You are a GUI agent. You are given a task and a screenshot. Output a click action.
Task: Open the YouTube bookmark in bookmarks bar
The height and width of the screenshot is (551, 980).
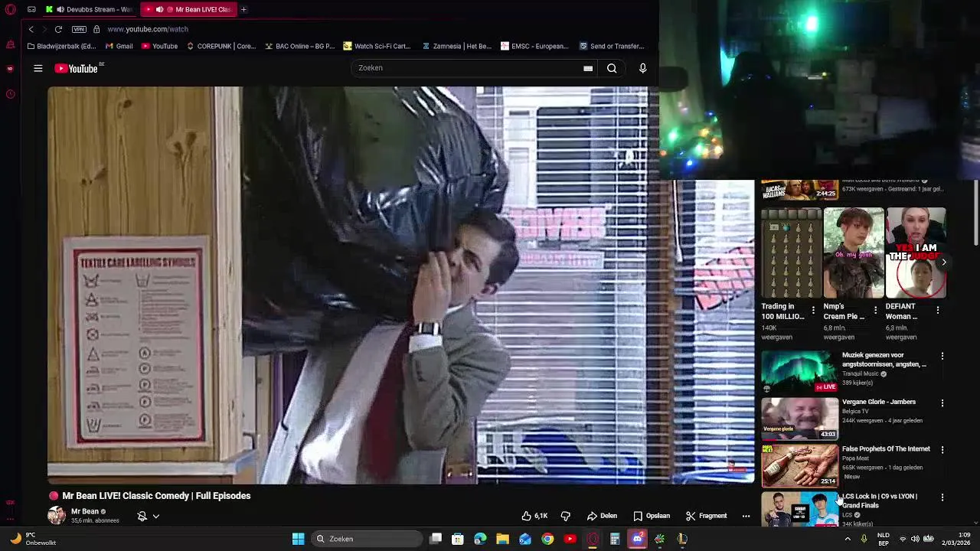(159, 46)
